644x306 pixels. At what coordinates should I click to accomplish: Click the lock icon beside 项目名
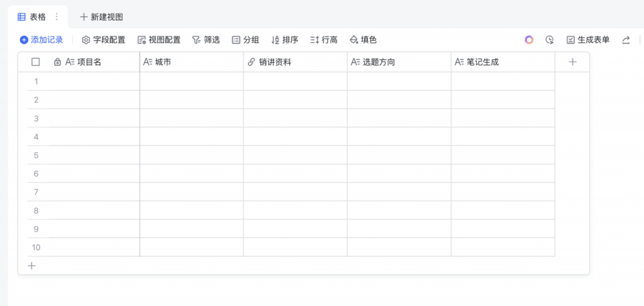tap(57, 62)
